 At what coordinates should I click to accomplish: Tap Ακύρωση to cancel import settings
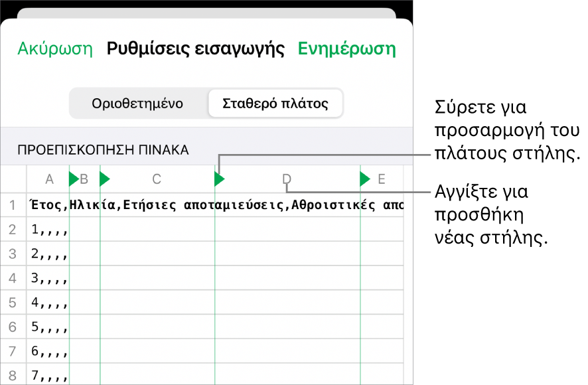(55, 48)
